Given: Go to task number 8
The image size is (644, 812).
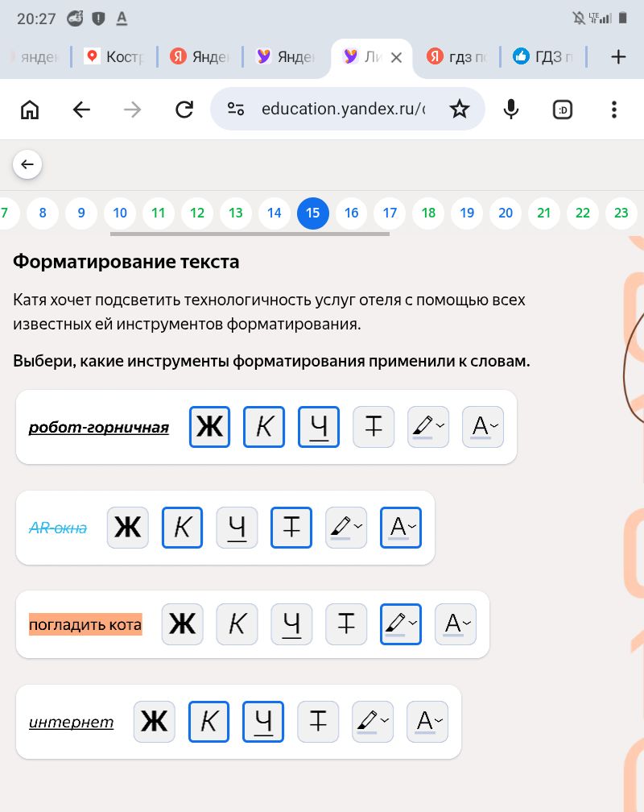Looking at the screenshot, I should click(x=43, y=213).
